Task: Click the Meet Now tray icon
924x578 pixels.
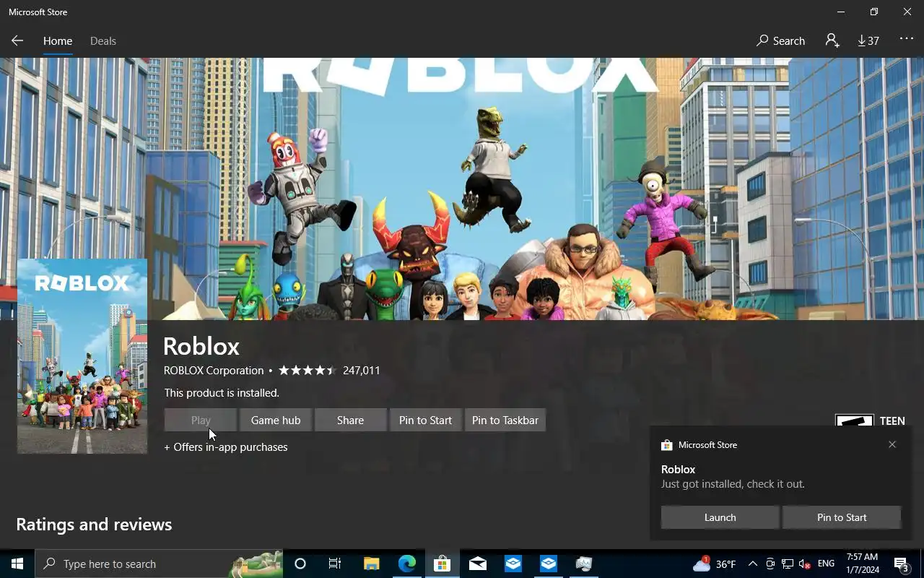Action: click(x=770, y=564)
